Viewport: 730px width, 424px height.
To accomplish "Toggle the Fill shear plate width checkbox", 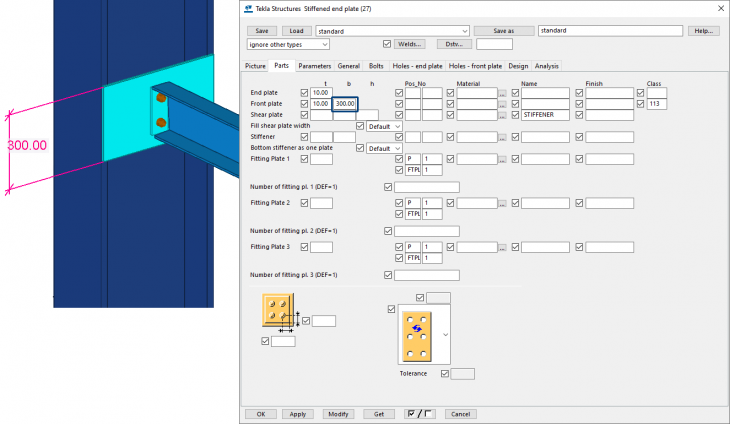I will (x=360, y=126).
